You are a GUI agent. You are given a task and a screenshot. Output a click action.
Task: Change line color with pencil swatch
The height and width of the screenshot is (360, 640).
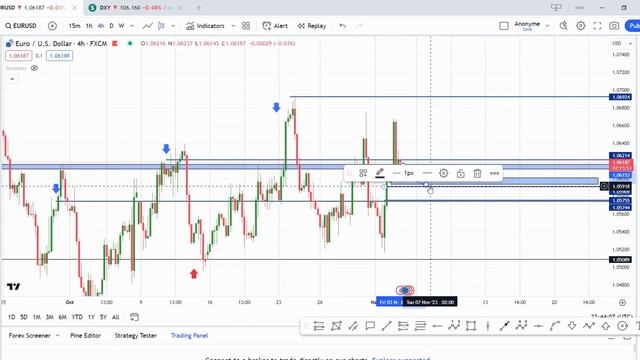pyautogui.click(x=380, y=173)
